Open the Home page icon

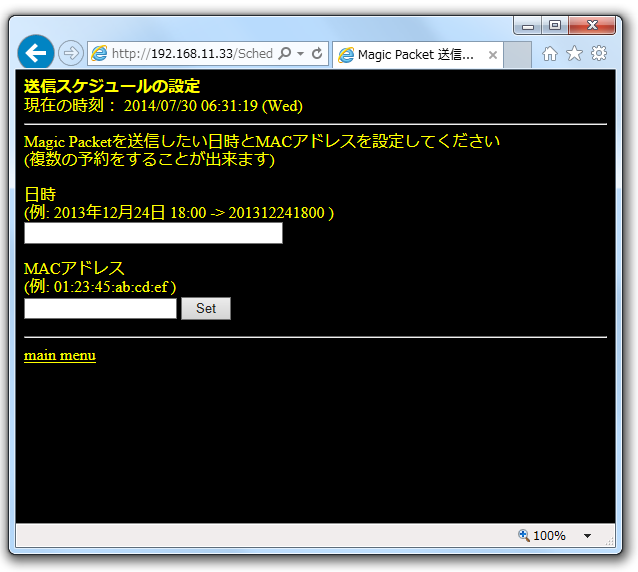click(x=550, y=53)
